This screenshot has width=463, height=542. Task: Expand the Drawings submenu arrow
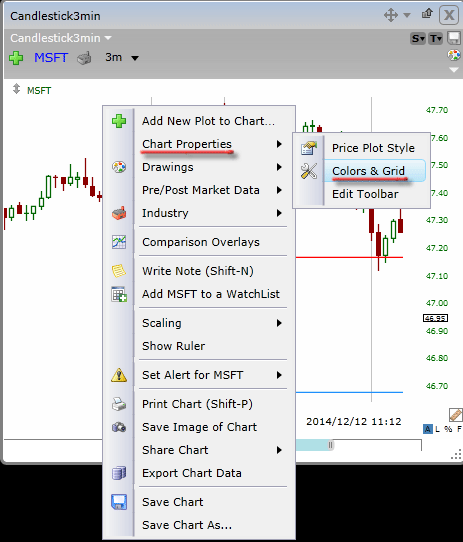[x=279, y=167]
